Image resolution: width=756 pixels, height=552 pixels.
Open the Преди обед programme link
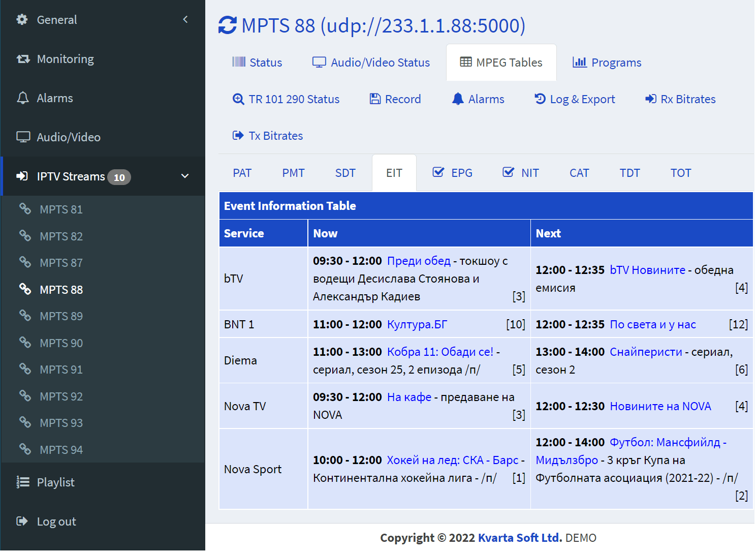(419, 261)
